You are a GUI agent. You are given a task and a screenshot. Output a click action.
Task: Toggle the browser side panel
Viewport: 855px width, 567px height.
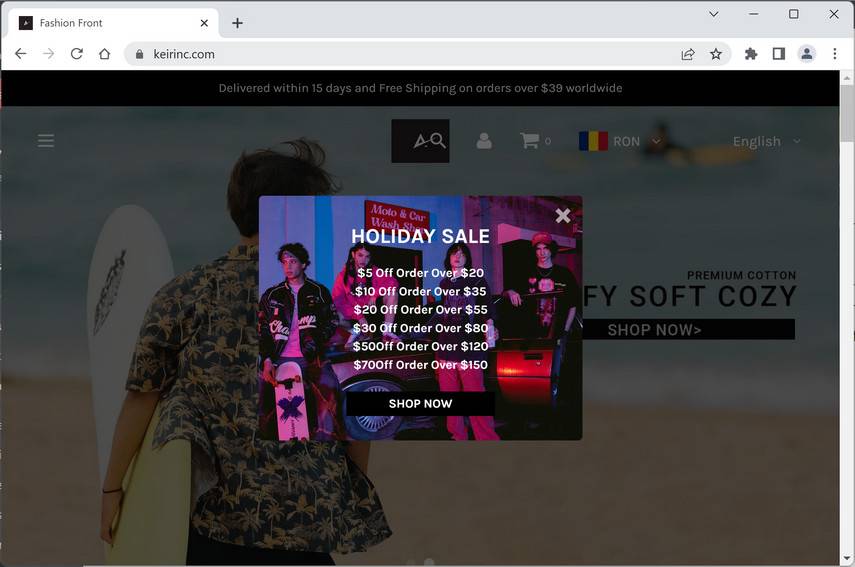tap(779, 53)
